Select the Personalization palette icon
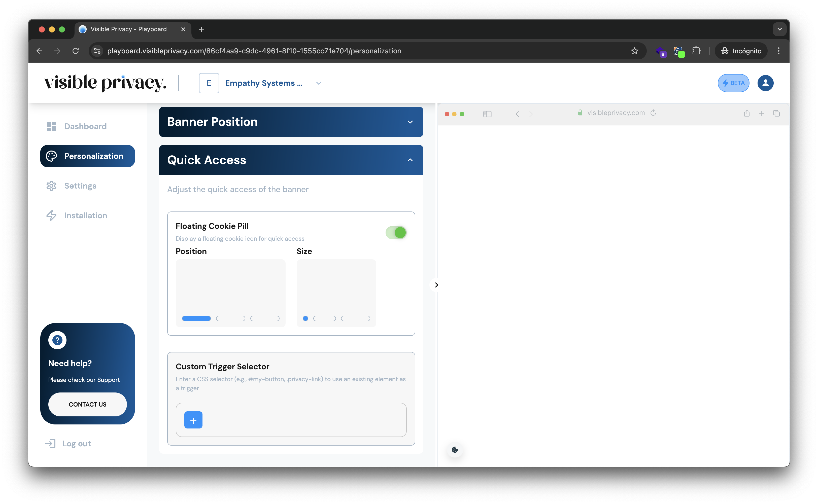 (52, 156)
